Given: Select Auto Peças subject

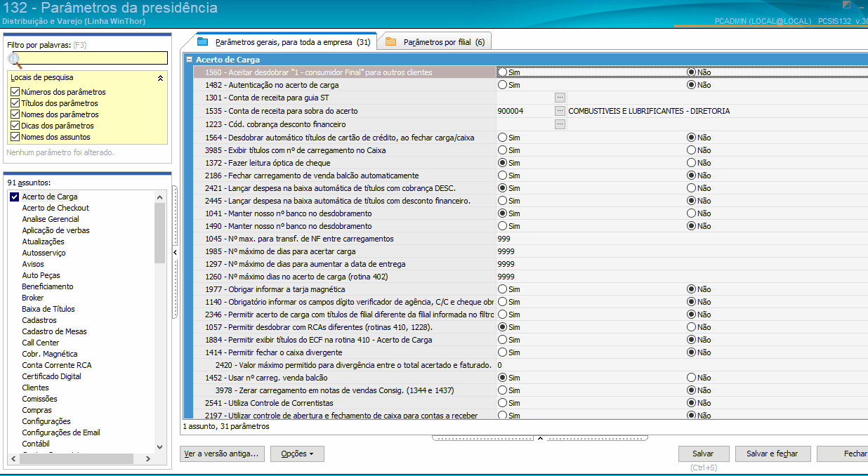Looking at the screenshot, I should 41,275.
